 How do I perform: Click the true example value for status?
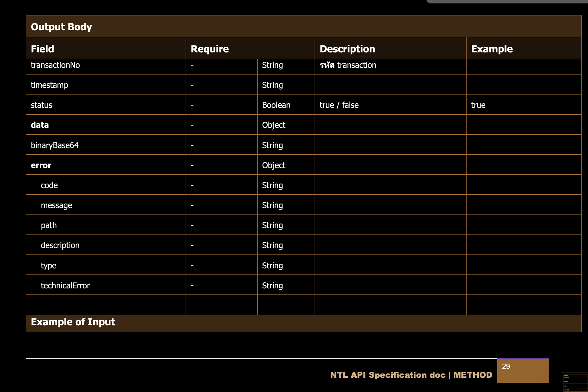click(478, 105)
